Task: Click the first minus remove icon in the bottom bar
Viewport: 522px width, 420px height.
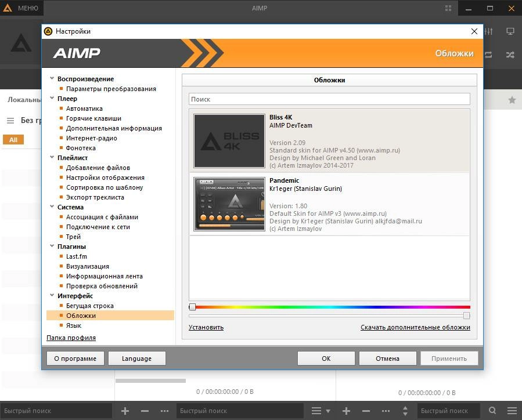Action: click(145, 411)
